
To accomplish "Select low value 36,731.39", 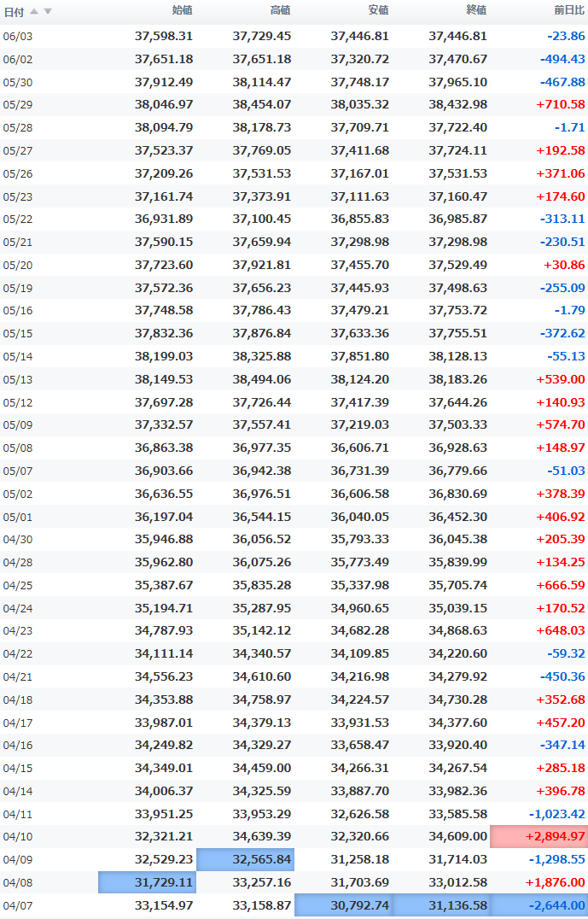I will click(359, 471).
